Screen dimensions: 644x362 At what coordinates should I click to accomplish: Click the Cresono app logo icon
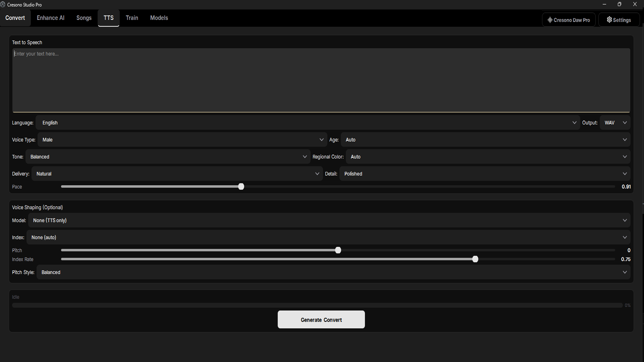(x=3, y=5)
